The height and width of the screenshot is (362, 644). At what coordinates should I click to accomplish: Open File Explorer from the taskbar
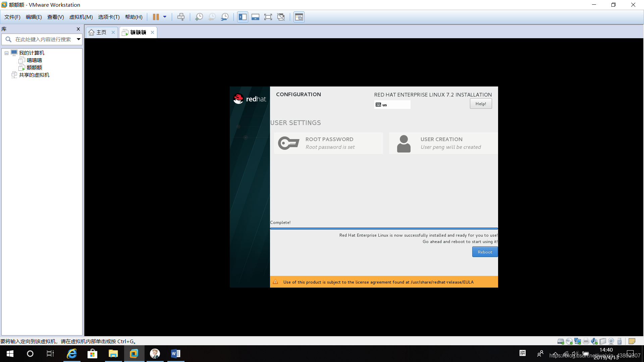tap(113, 354)
